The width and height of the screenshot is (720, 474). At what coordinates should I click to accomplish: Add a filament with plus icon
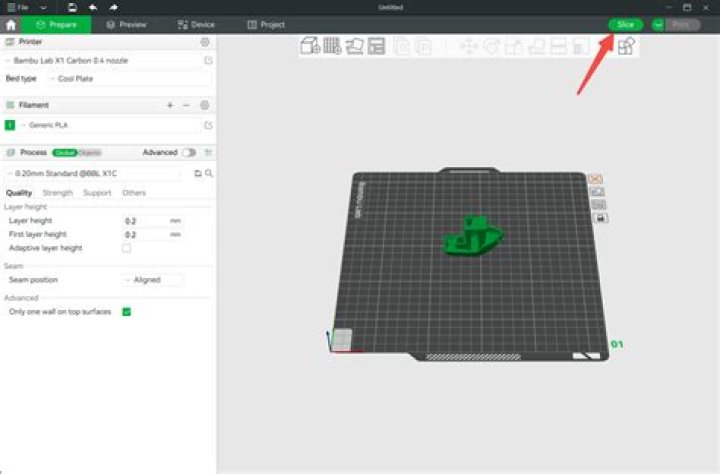170,105
